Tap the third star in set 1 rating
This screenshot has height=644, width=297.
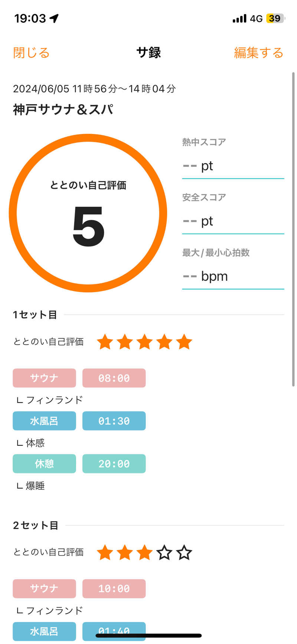144,342
